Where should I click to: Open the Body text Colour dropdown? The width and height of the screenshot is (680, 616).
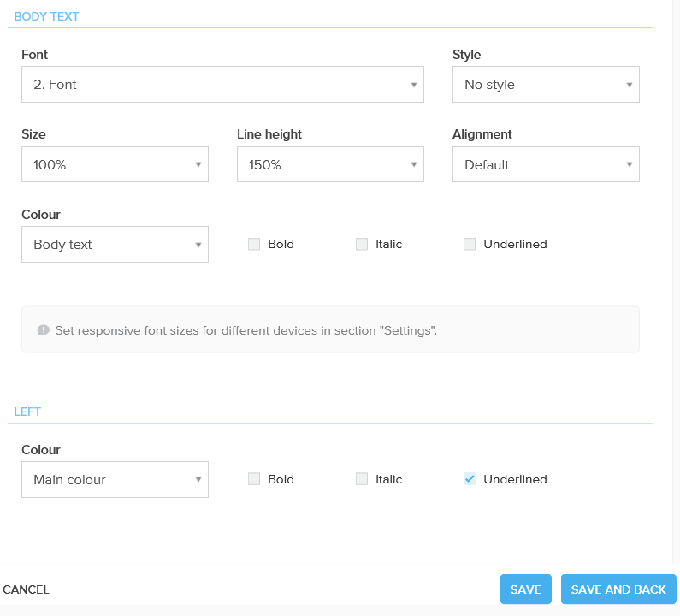pyautogui.click(x=115, y=244)
